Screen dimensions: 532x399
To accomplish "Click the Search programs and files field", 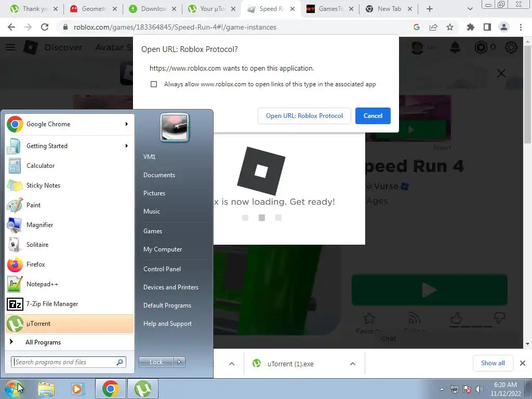I will coord(69,362).
